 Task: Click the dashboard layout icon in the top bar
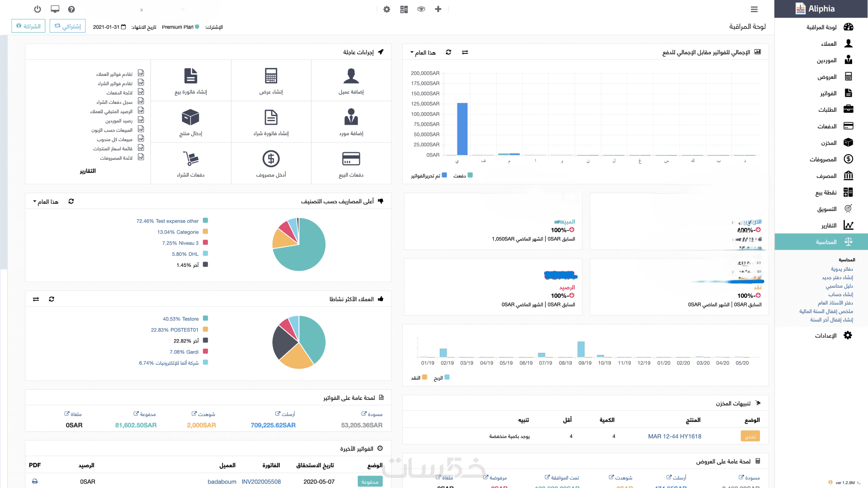(x=404, y=9)
